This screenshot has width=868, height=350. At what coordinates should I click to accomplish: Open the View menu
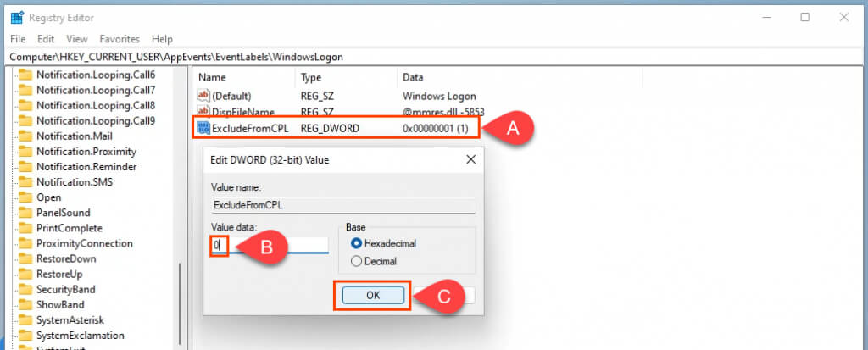tap(77, 39)
